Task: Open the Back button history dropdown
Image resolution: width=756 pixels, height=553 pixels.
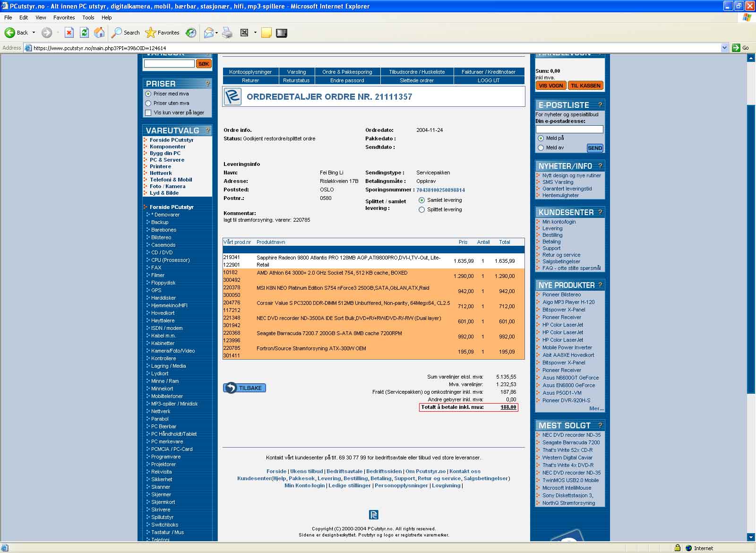Action: 34,33
